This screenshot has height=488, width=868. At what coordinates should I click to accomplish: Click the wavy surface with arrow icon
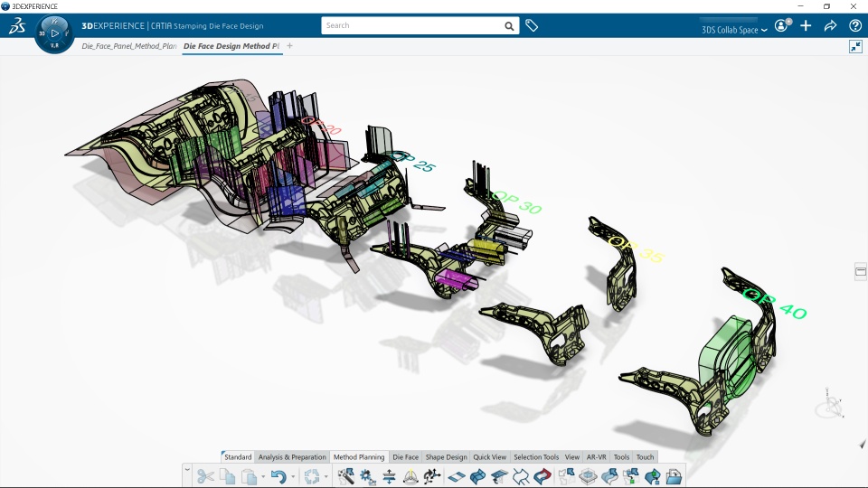tap(609, 476)
